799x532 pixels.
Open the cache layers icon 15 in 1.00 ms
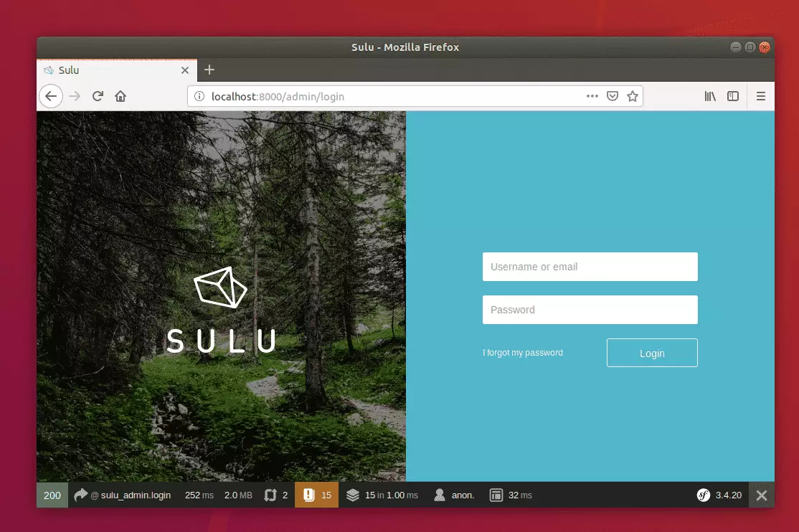click(382, 495)
